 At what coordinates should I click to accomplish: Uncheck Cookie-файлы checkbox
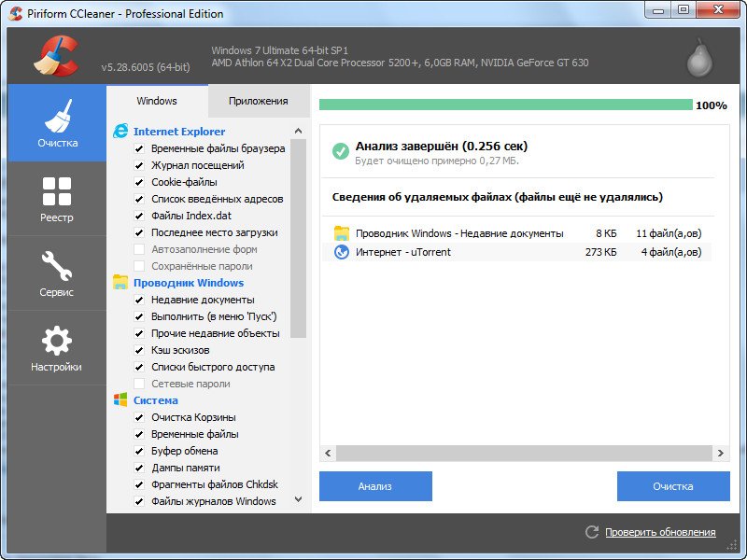click(139, 182)
